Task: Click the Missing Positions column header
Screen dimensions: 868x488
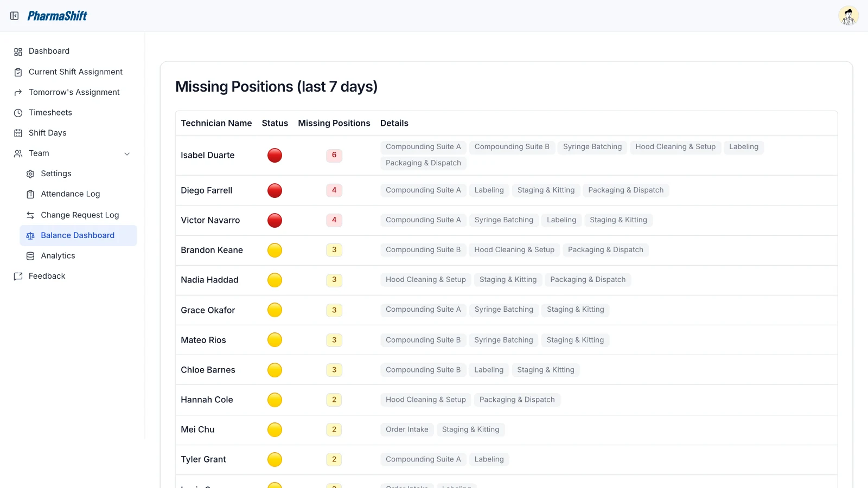Action: pos(334,123)
